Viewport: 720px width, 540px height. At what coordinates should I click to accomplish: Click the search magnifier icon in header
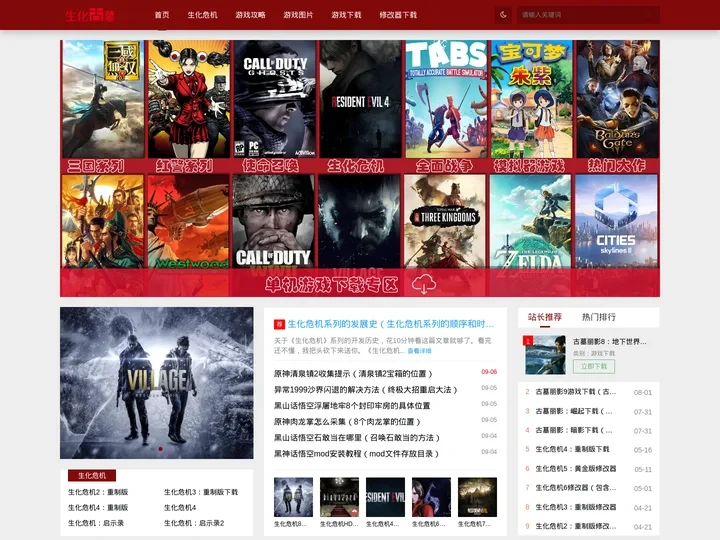tap(649, 15)
